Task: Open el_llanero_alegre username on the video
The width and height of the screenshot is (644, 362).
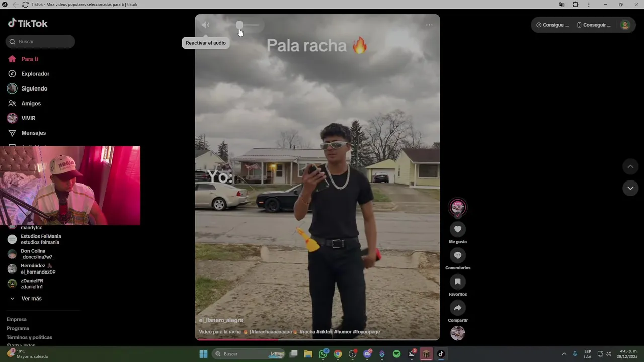Action: click(x=221, y=320)
